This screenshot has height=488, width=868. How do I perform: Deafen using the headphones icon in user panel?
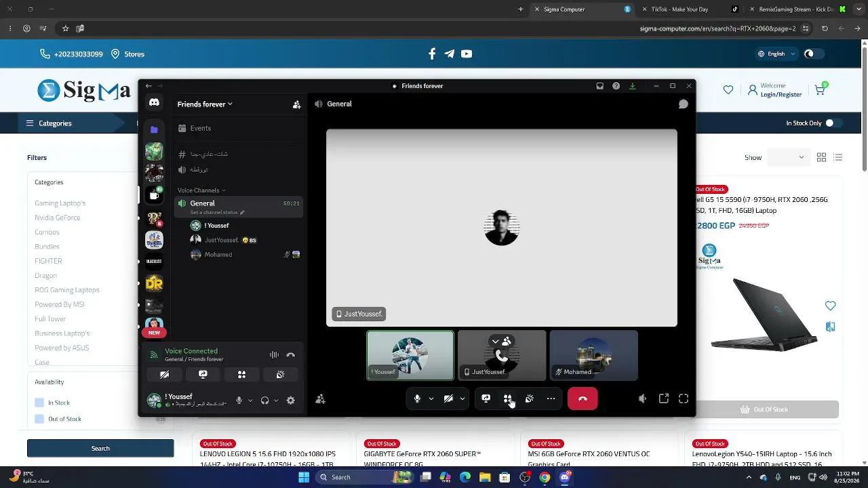click(x=265, y=401)
